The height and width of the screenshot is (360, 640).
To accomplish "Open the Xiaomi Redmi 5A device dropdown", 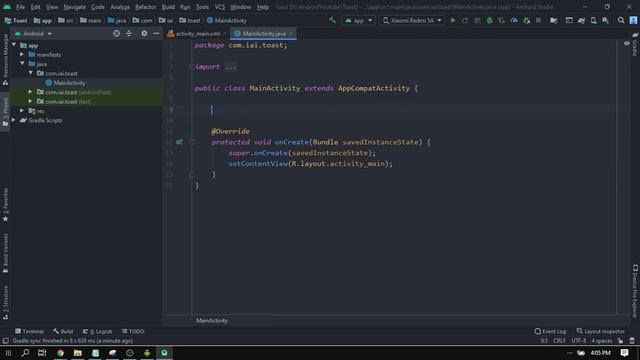I will [412, 20].
